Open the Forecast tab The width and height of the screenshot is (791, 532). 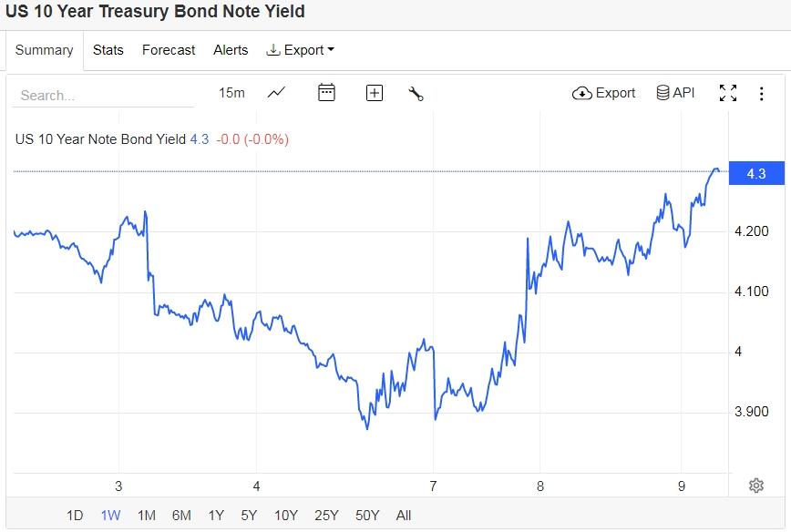[169, 50]
